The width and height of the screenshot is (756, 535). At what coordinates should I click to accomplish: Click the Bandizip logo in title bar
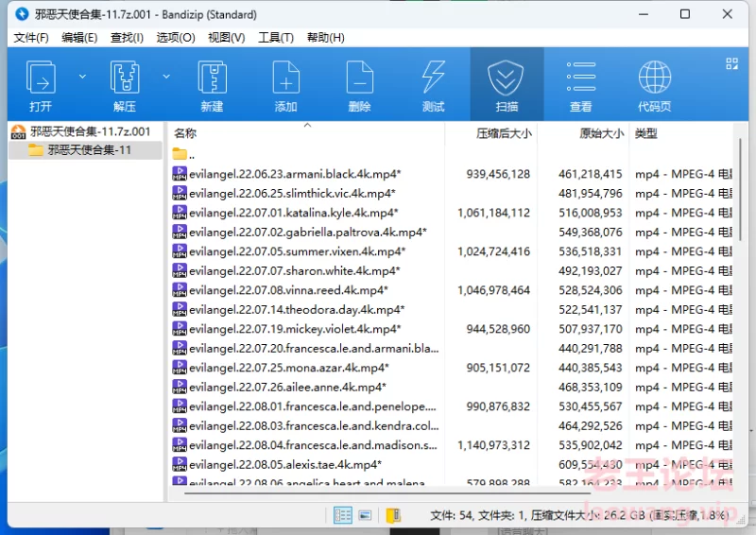[x=22, y=14]
